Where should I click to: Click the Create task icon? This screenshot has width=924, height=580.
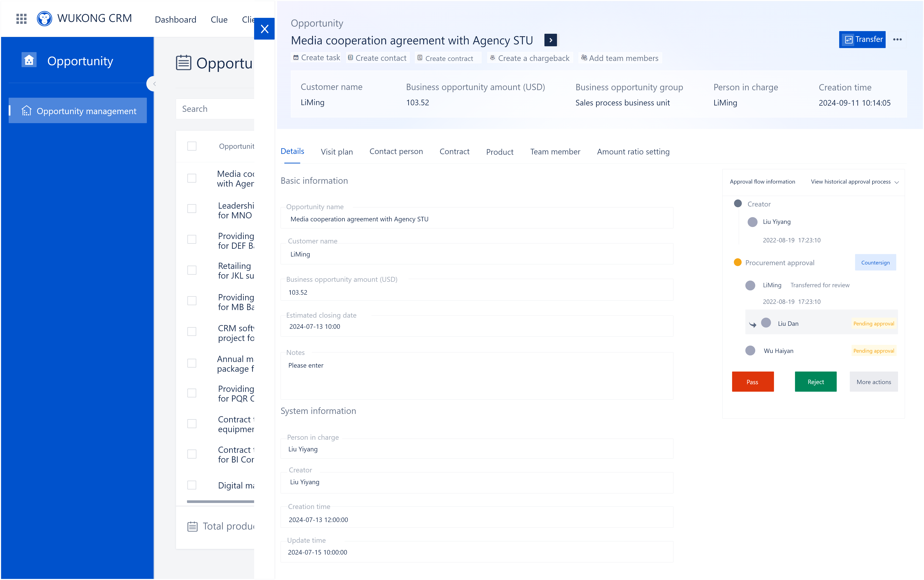click(296, 58)
